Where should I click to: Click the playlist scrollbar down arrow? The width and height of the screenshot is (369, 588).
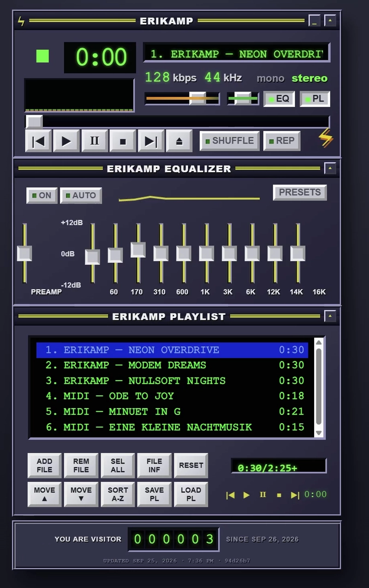coord(318,432)
